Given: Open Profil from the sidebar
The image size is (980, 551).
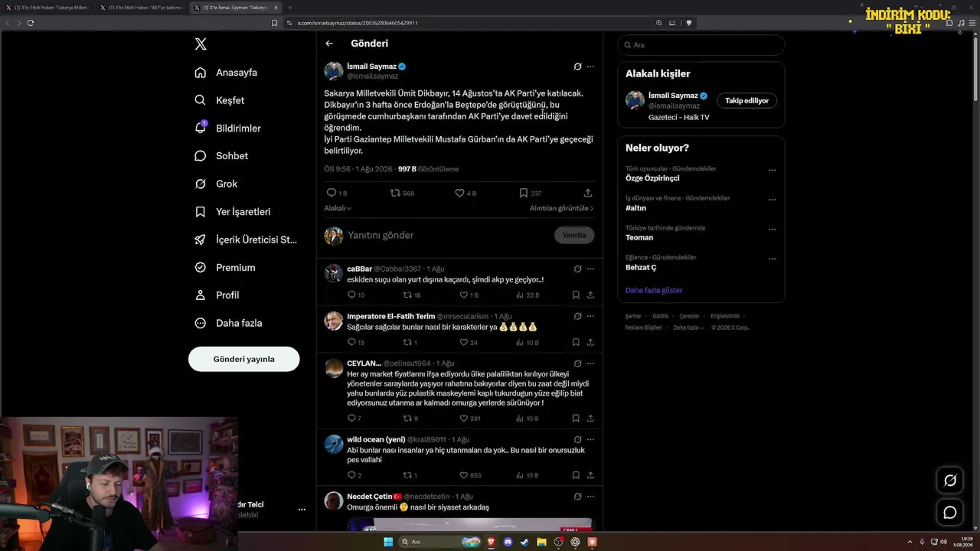Looking at the screenshot, I should coord(217,295).
